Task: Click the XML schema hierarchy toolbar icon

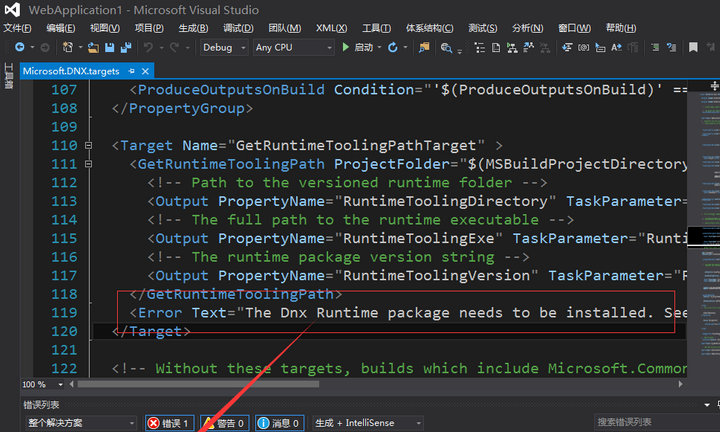Action: click(512, 47)
